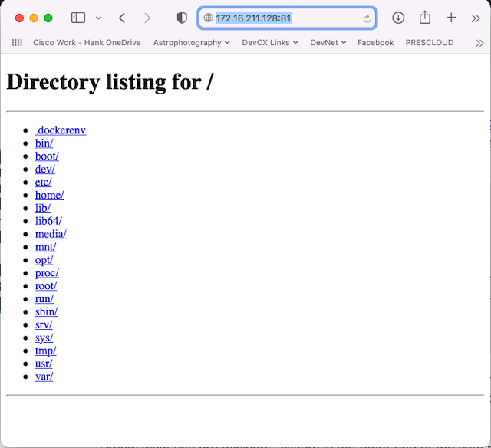Open the sidebar tab group dropdown
The height and width of the screenshot is (448, 491).
98,18
